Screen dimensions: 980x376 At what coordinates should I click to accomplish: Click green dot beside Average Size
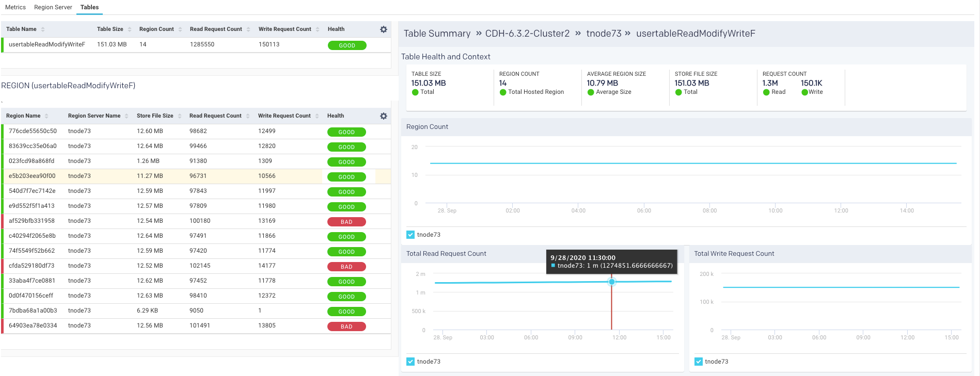[591, 92]
